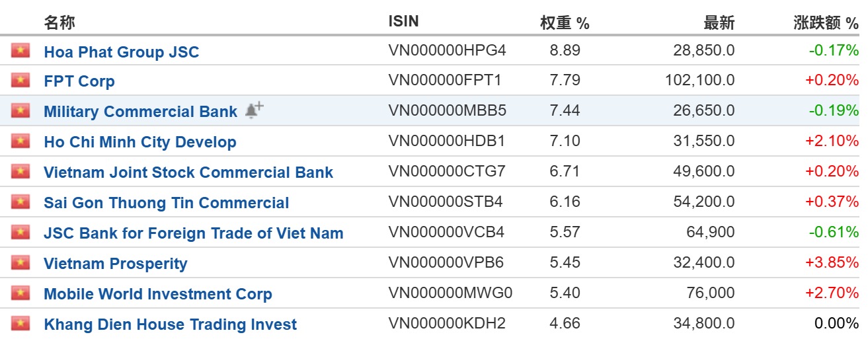Click flag icon next to Vietnam Prosperity
This screenshot has height=345, width=868.
point(20,263)
